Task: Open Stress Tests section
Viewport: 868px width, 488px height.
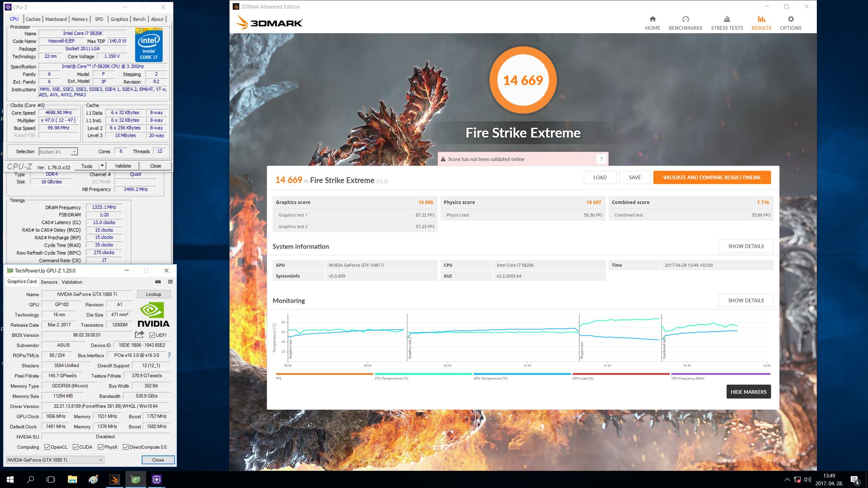Action: pos(727,23)
